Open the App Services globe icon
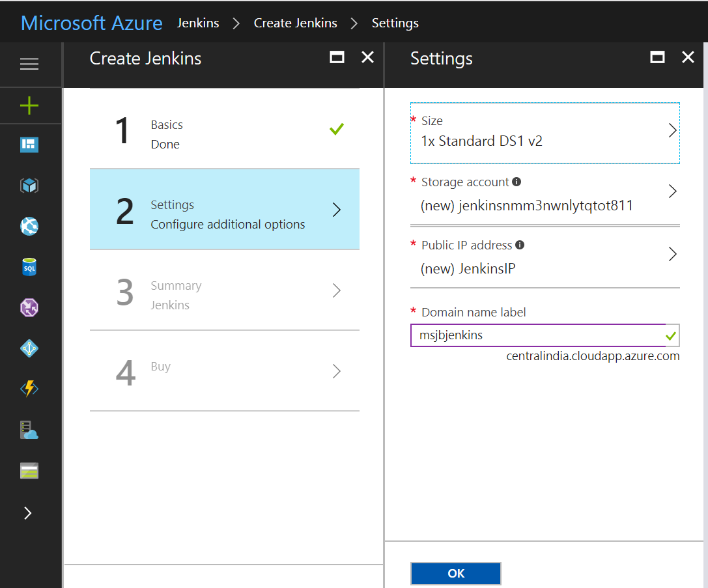 tap(29, 226)
